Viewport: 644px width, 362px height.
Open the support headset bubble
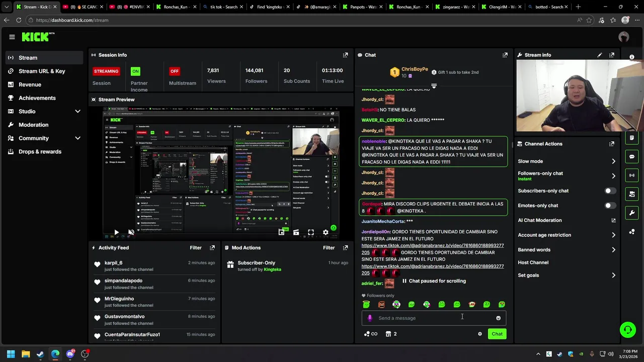pyautogui.click(x=627, y=330)
